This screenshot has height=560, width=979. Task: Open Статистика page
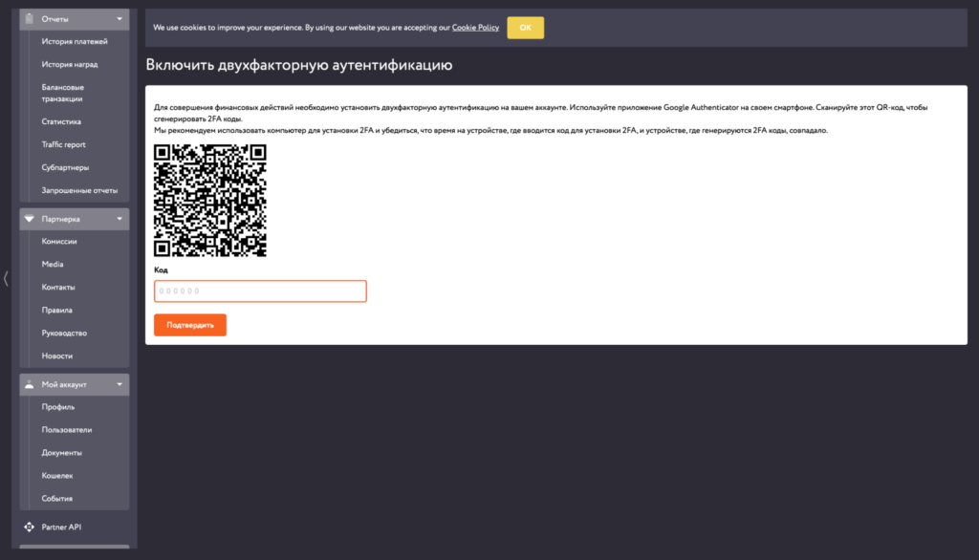coord(61,121)
